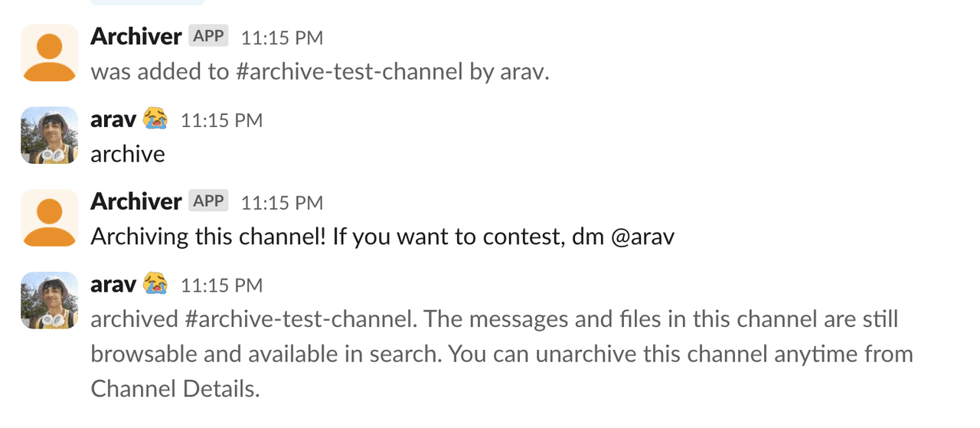Click the "Archiving this channel!" message text
The height and width of the screenshot is (428, 980).
(382, 237)
